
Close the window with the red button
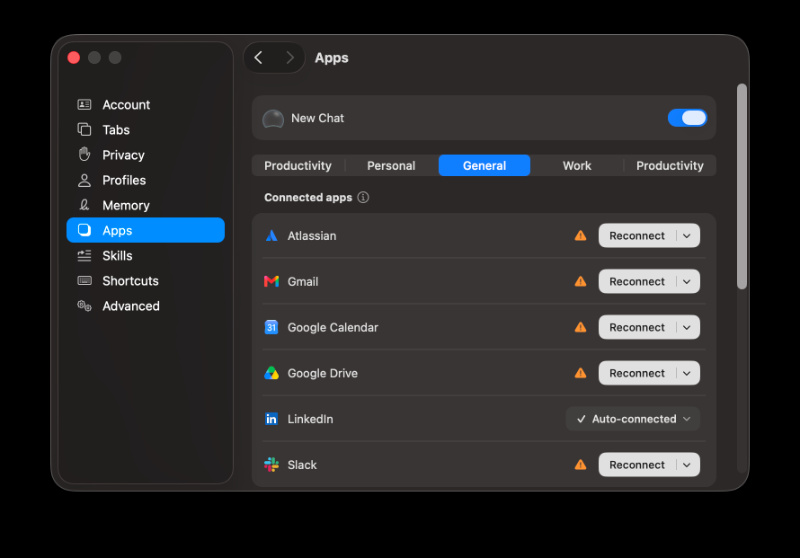(x=73, y=58)
